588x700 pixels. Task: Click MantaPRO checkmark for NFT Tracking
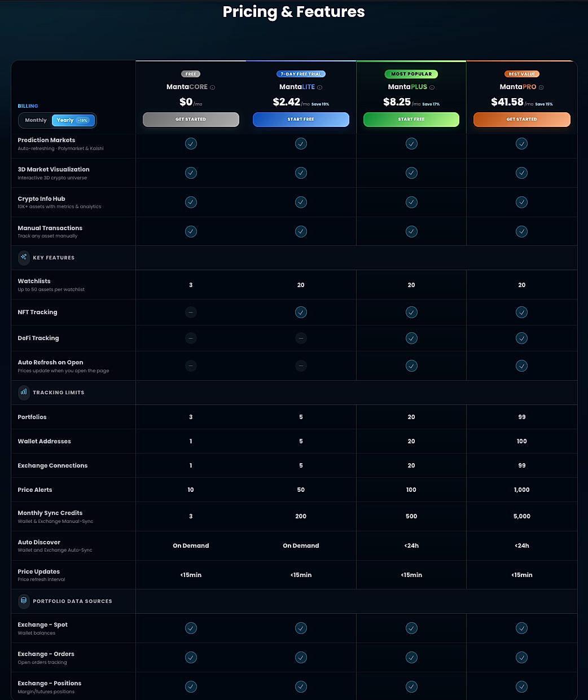click(522, 312)
